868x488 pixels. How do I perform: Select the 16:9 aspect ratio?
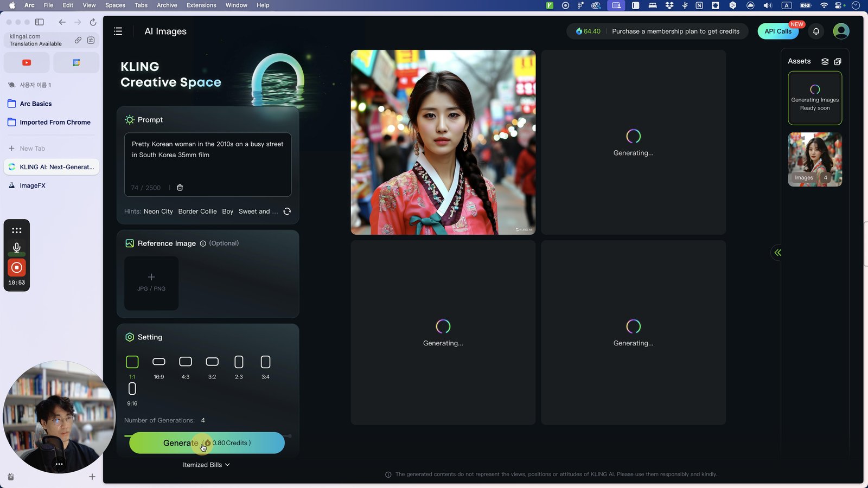click(x=159, y=367)
